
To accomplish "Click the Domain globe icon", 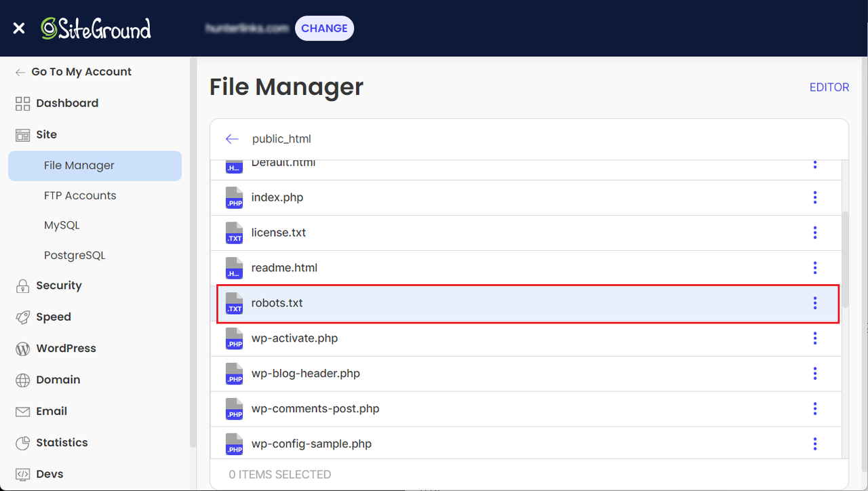I will pos(22,380).
